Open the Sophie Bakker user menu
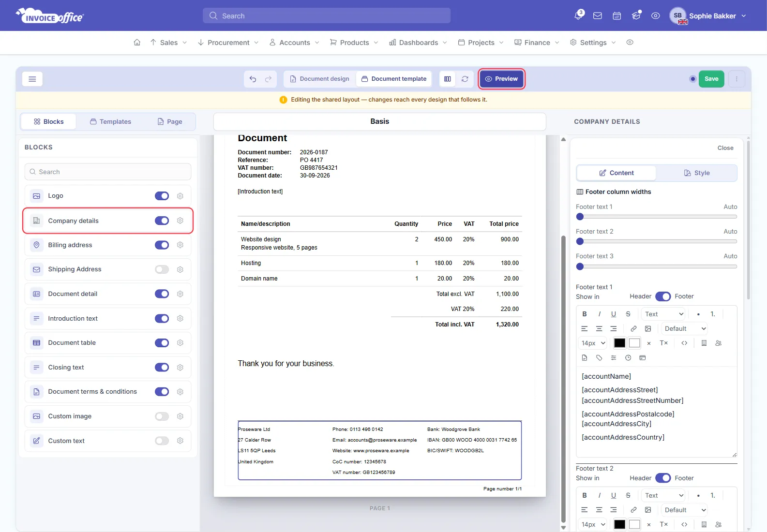This screenshot has width=767, height=532. coord(708,16)
